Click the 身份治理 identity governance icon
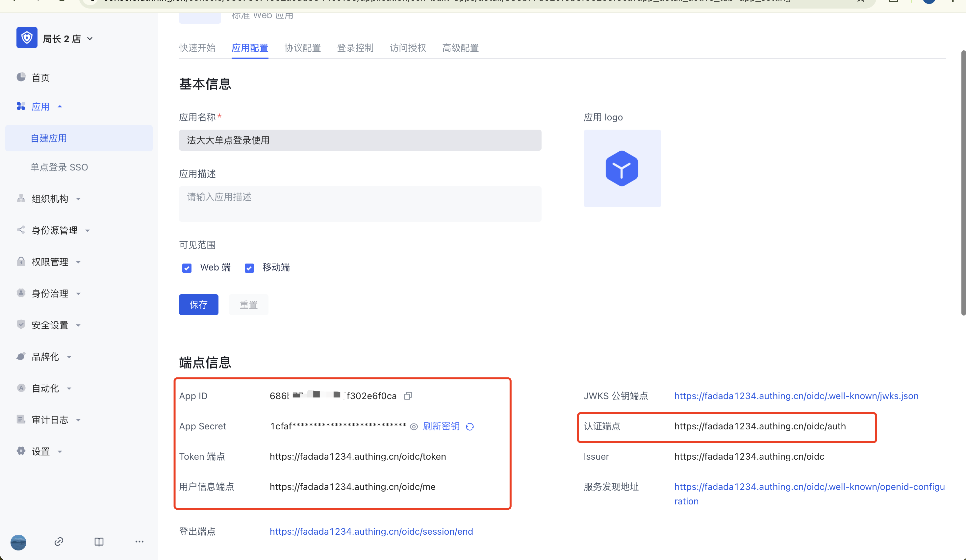The image size is (966, 560). pyautogui.click(x=21, y=293)
